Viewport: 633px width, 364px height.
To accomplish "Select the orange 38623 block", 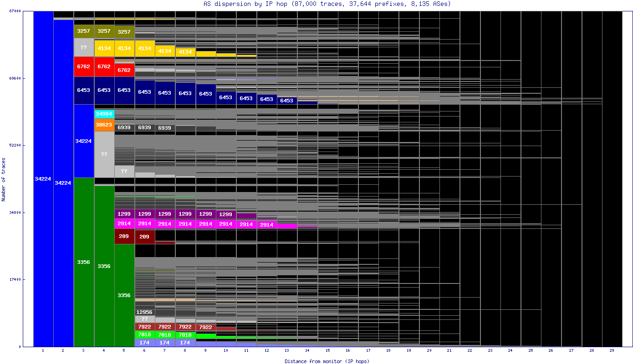I will point(104,125).
